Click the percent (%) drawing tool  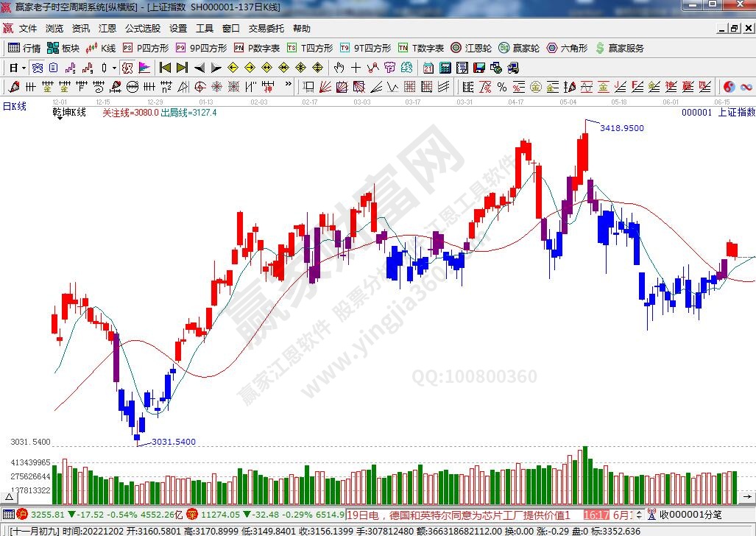(x=501, y=87)
